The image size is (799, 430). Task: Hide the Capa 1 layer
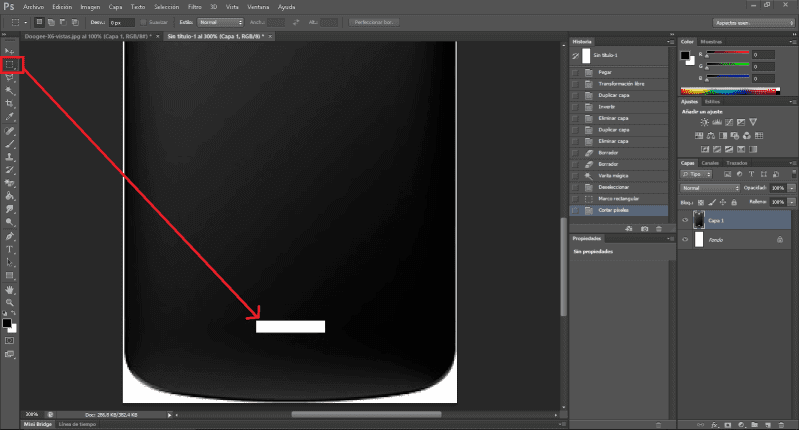tap(685, 221)
